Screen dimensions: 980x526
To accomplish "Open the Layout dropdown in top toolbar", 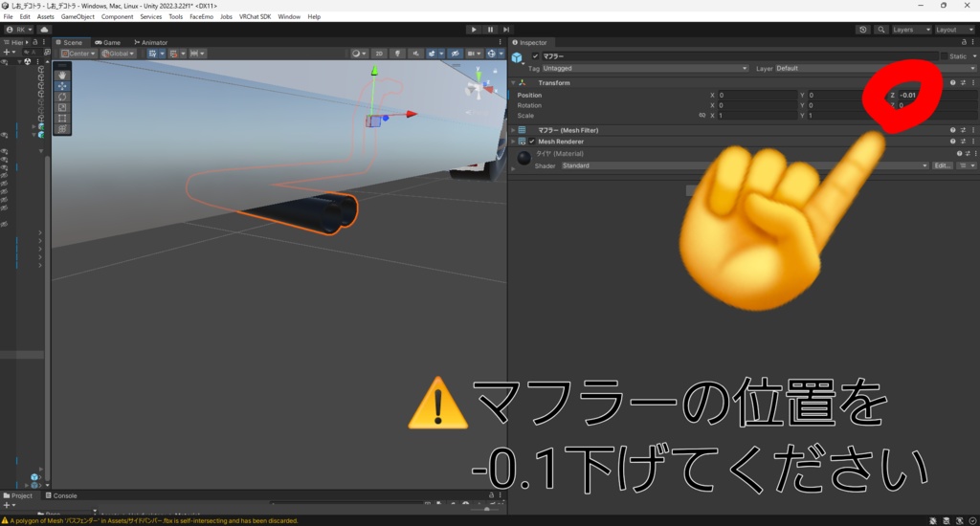I will [x=954, y=30].
